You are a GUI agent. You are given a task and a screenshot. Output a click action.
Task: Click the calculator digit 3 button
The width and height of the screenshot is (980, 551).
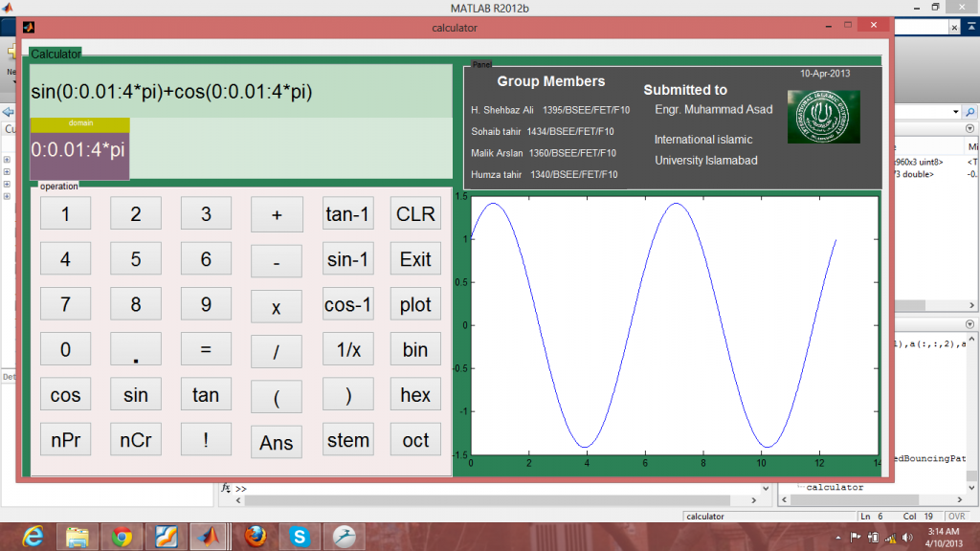[x=207, y=213]
